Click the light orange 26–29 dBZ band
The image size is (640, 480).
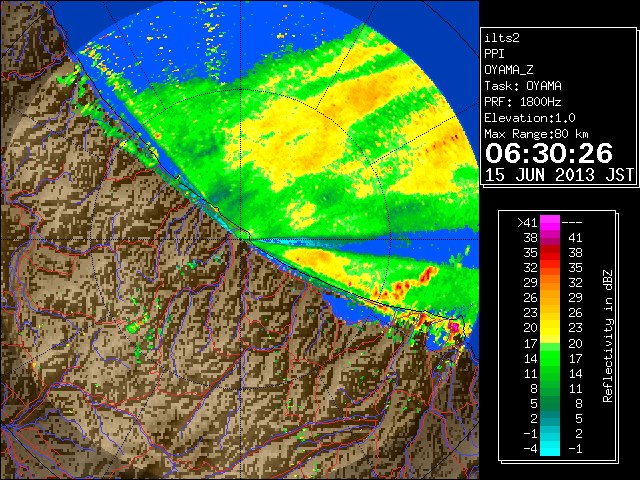pos(550,298)
